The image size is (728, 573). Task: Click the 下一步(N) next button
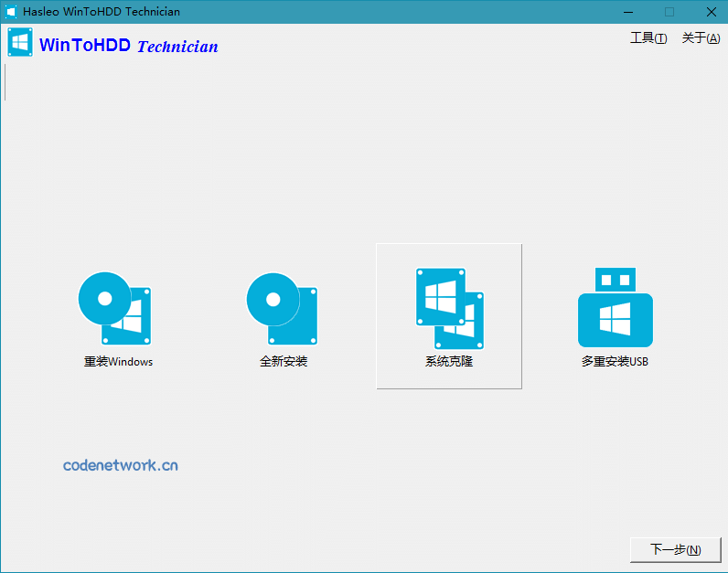[675, 550]
